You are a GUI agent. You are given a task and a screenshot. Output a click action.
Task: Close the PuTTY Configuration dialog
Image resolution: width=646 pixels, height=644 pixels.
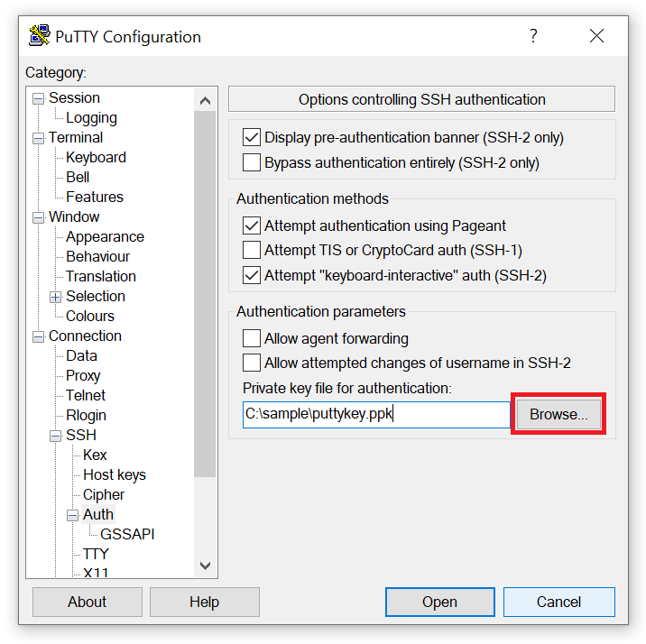(596, 36)
